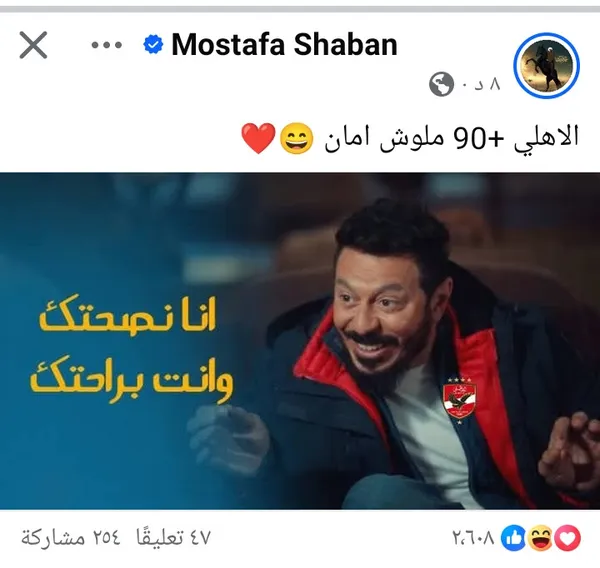The height and width of the screenshot is (568, 600).
Task: Open the posted image of the smiling man
Action: point(300,341)
